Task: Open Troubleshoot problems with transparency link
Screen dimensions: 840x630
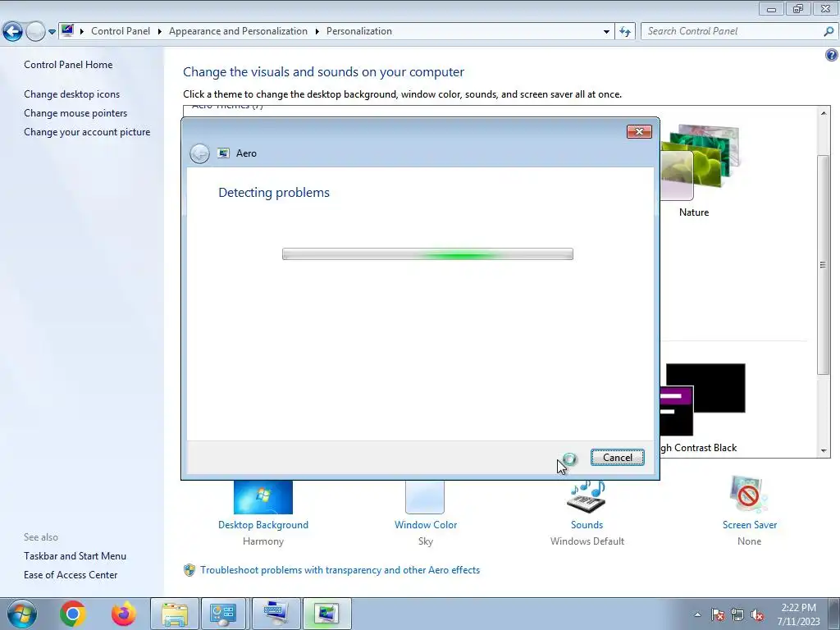Action: (340, 570)
